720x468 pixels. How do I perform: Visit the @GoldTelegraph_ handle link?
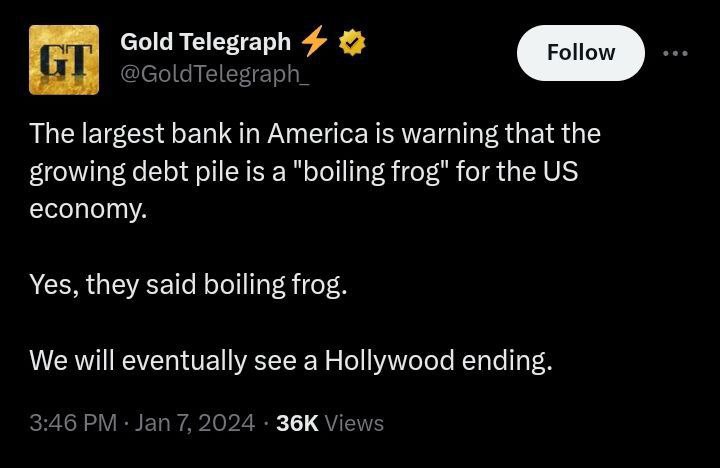click(215, 74)
